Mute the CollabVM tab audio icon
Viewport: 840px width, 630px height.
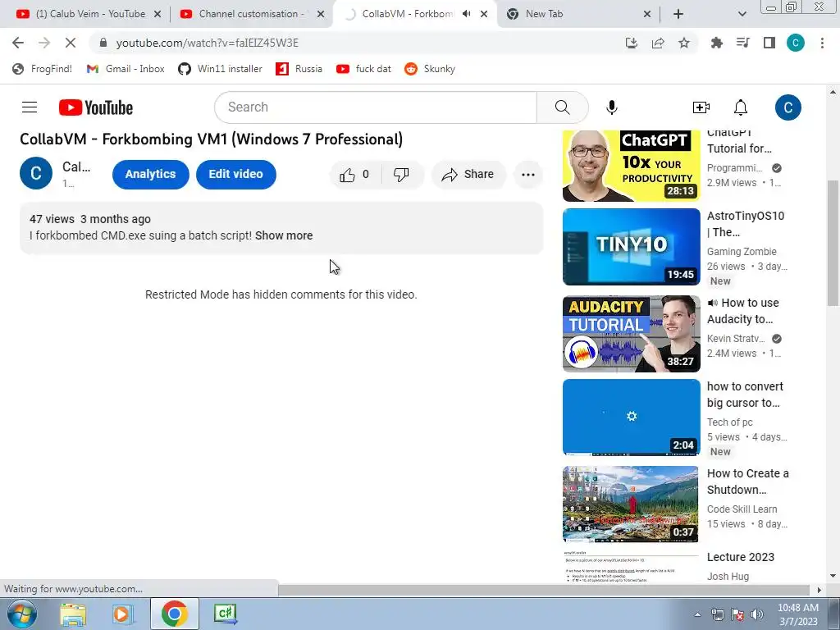[x=467, y=14]
